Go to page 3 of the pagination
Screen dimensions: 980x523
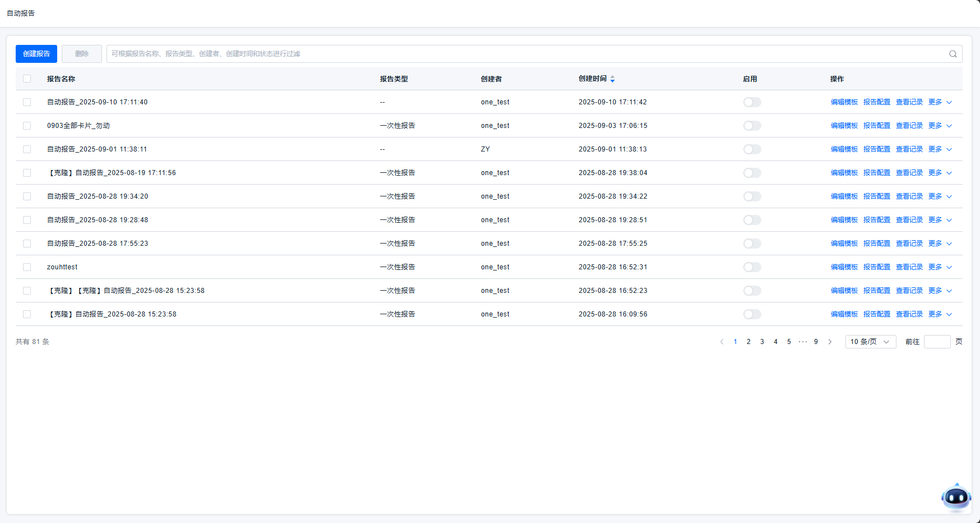(762, 342)
